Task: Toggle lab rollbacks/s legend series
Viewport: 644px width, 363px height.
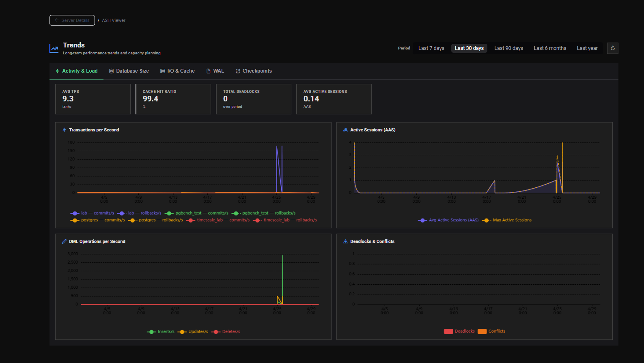Action: [139, 213]
